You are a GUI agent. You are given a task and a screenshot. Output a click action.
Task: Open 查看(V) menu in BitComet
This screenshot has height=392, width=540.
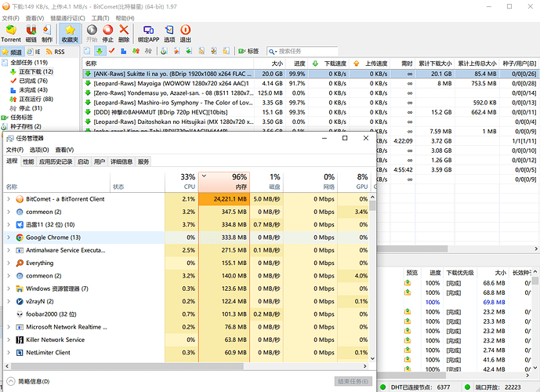tap(34, 18)
